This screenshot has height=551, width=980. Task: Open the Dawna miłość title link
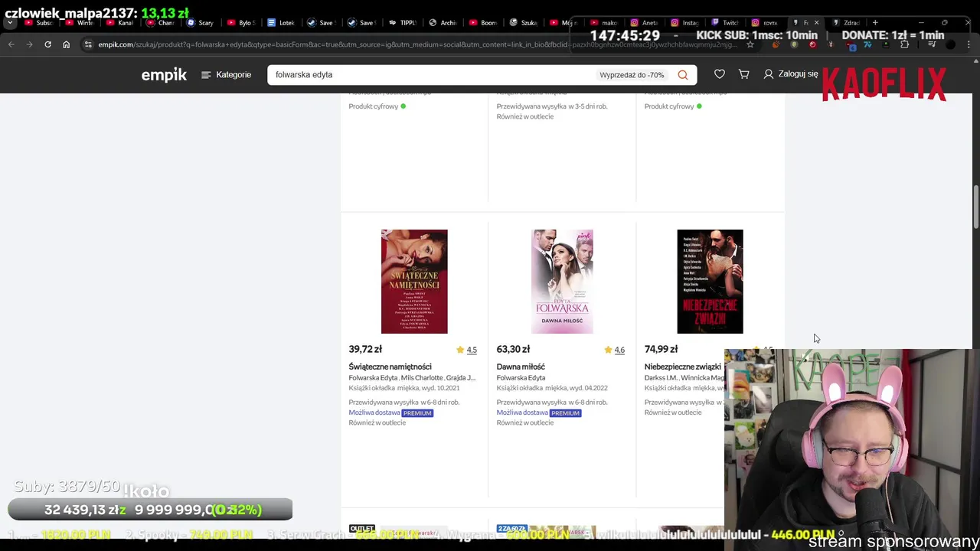pyautogui.click(x=521, y=367)
